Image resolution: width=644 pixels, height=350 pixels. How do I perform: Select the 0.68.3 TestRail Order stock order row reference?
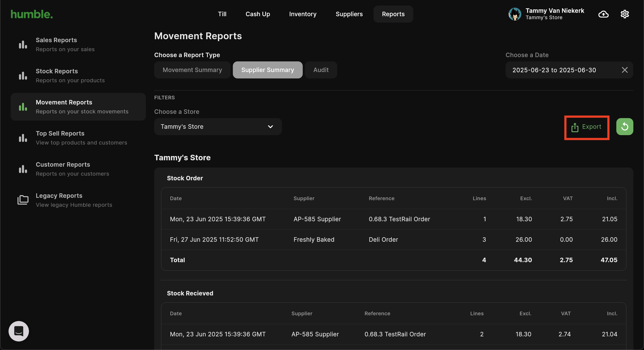click(399, 219)
